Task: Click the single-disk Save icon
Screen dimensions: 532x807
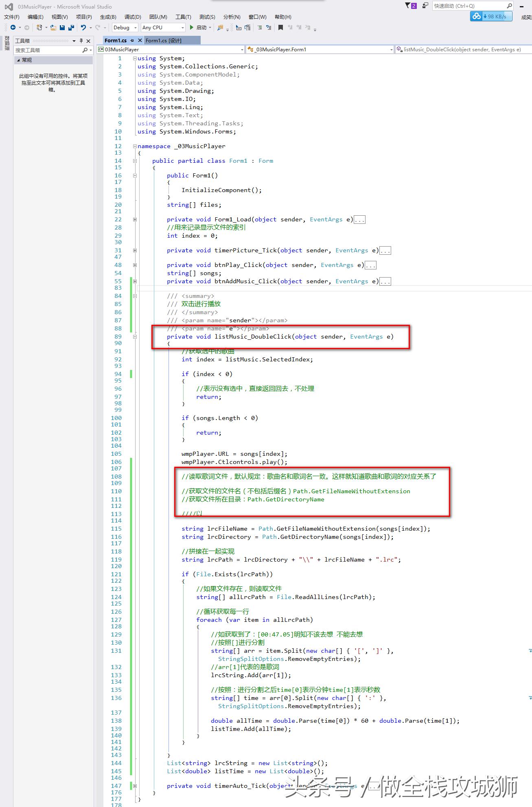Action: [x=62, y=28]
